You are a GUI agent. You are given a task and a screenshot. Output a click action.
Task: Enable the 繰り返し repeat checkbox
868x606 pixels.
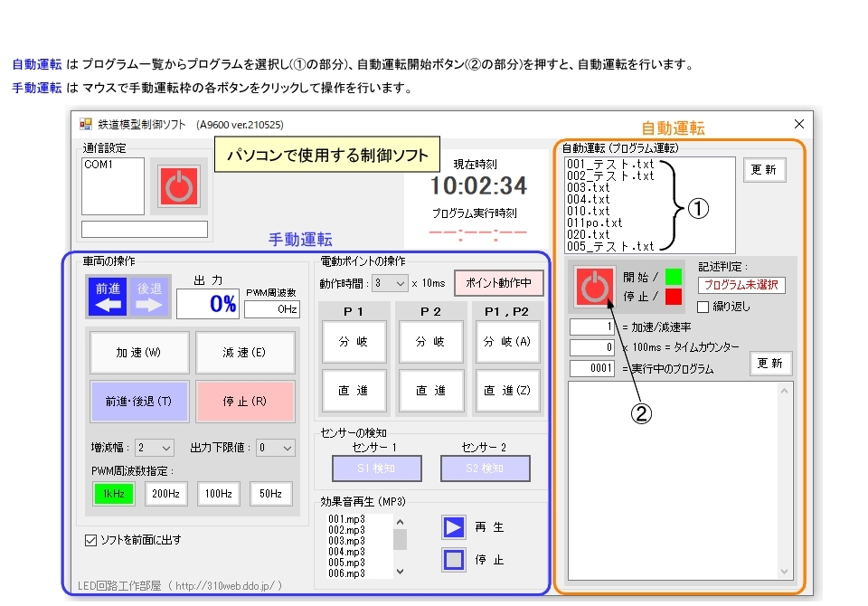pos(703,307)
